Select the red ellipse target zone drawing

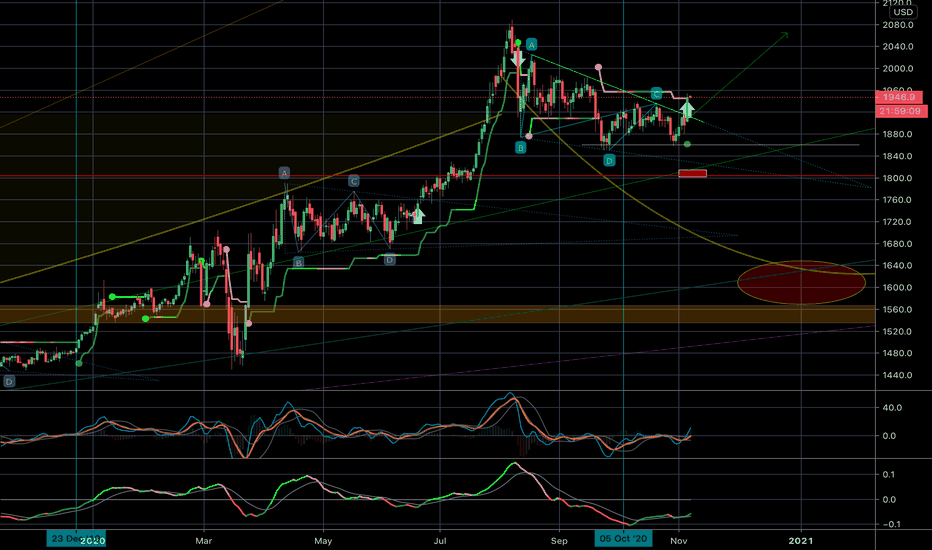click(x=801, y=282)
